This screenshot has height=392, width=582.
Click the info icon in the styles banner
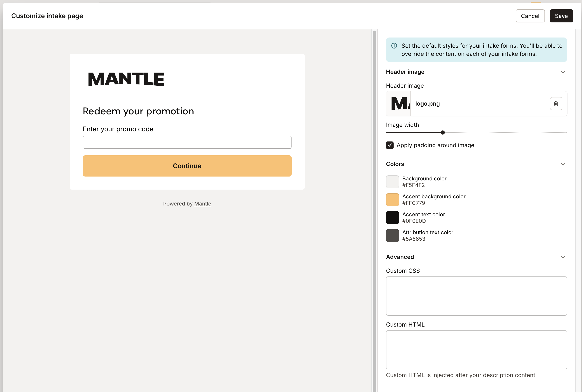tap(394, 45)
